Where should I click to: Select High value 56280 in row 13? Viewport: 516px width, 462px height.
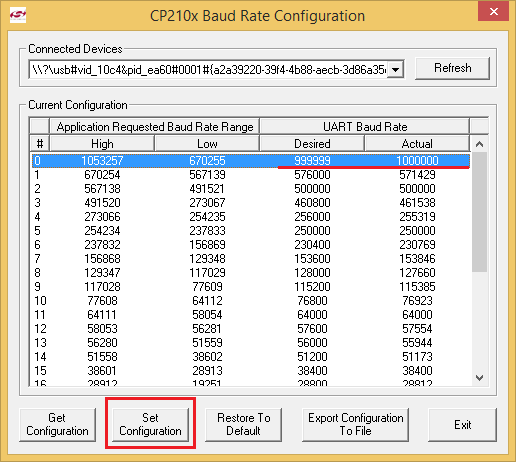[102, 343]
